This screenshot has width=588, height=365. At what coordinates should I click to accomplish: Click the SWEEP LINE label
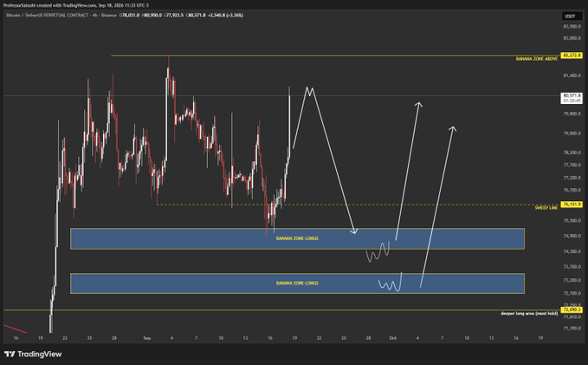(546, 208)
